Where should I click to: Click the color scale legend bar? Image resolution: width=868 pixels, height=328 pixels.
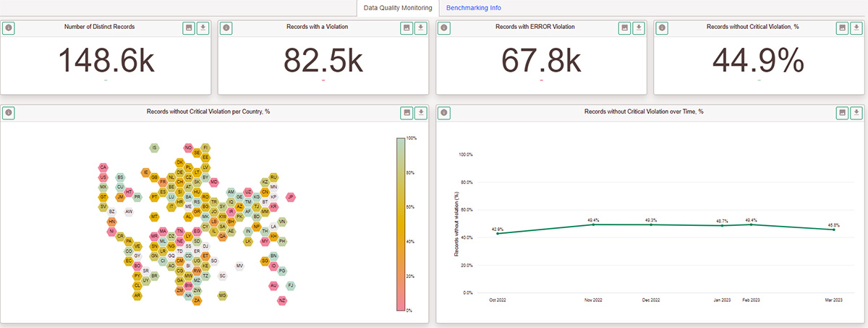coord(401,224)
